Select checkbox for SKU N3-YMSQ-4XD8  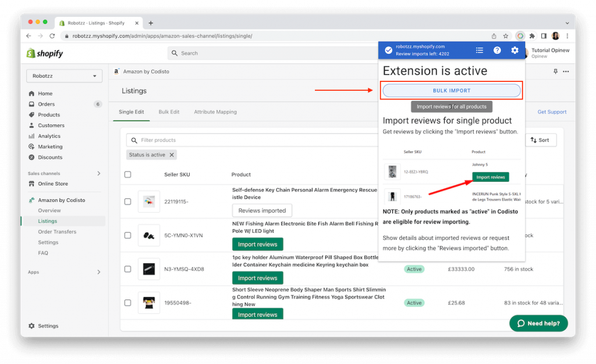pyautogui.click(x=127, y=269)
